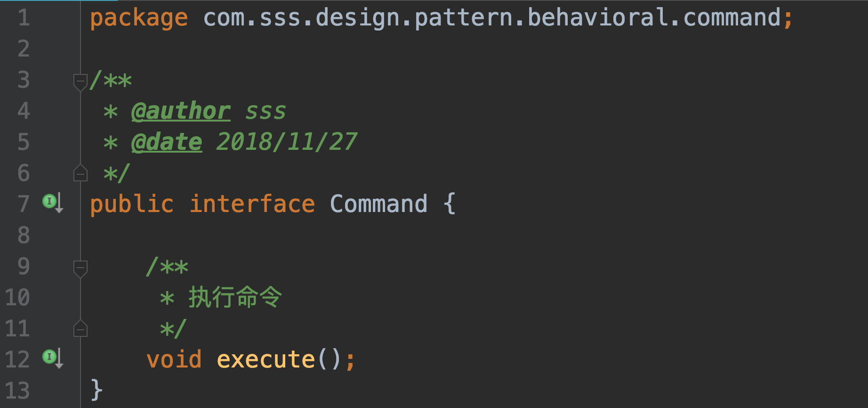Image resolution: width=868 pixels, height=408 pixels.
Task: Click the closing brace on line 13
Action: [x=96, y=391]
